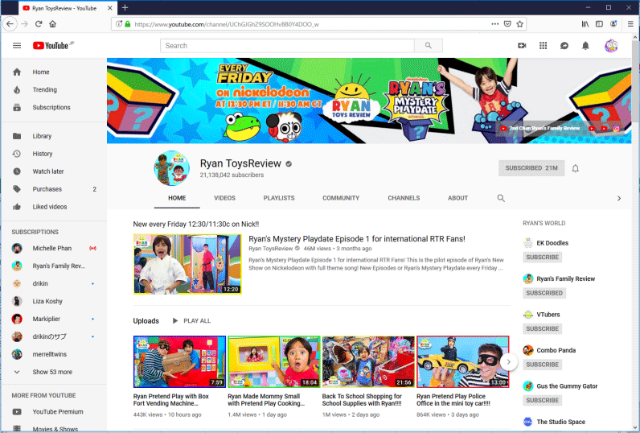The height and width of the screenshot is (433, 640).
Task: Open Trending from the sidebar
Action: [45, 90]
